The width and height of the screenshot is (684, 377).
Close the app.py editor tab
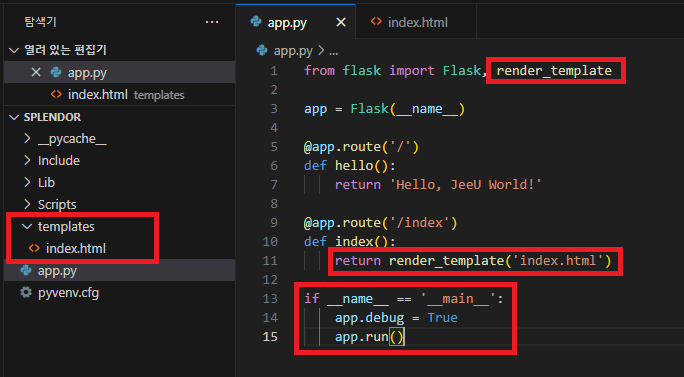click(341, 22)
